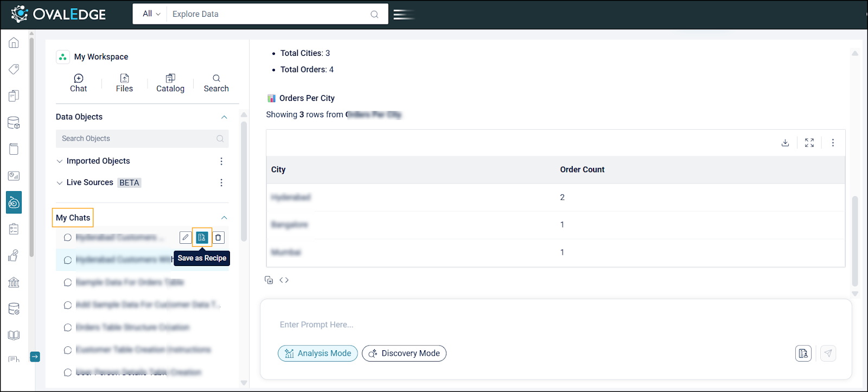868x392 pixels.
Task: Open the All search scope dropdown
Action: 151,14
